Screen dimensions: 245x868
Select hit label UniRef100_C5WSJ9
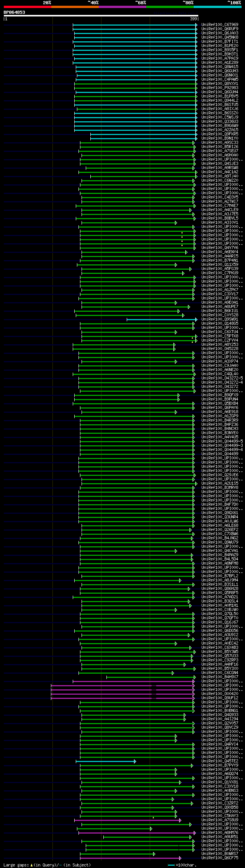[x=220, y=117]
